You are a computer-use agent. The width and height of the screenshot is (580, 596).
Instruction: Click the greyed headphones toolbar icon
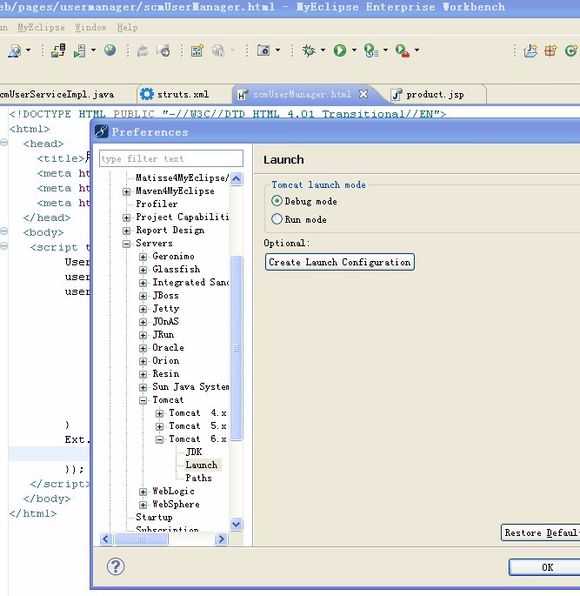coord(218,50)
